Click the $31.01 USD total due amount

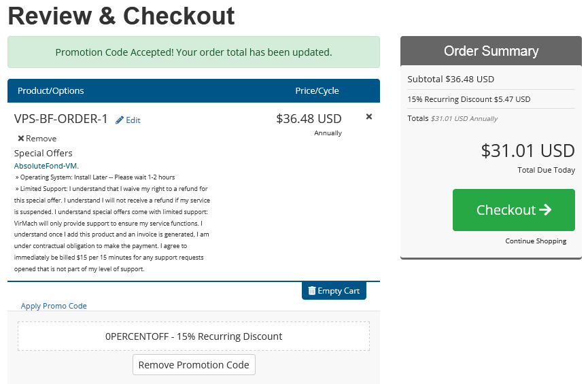[x=528, y=151]
